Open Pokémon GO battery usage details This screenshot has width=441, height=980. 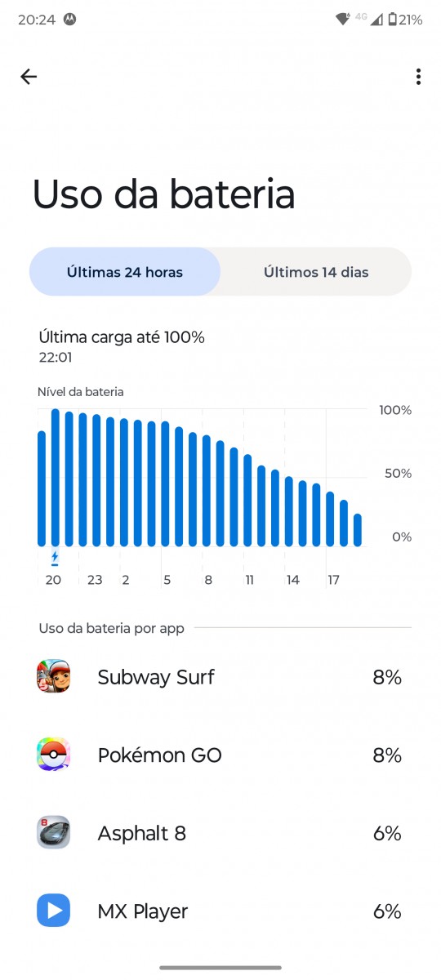coord(220,755)
